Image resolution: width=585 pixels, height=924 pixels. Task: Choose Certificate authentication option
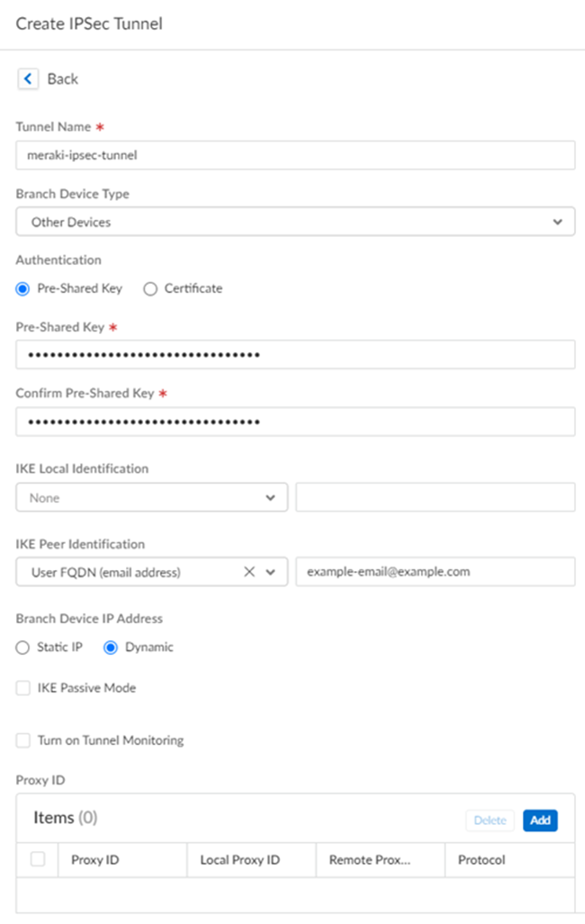(x=150, y=289)
